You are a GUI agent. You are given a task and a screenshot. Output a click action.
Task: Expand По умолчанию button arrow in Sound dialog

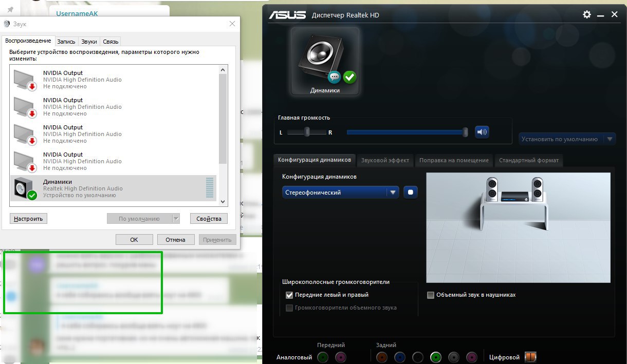tap(176, 219)
